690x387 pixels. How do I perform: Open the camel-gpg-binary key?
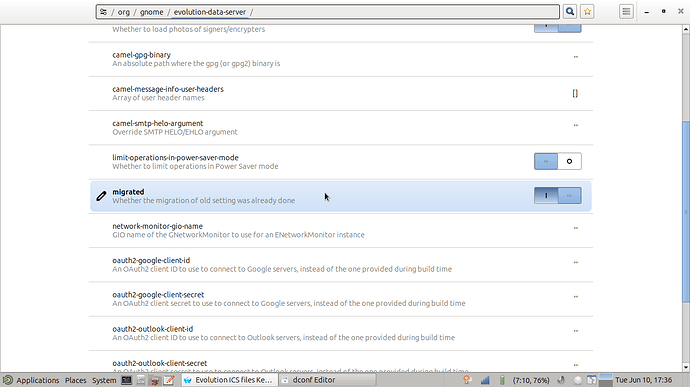tap(341, 59)
